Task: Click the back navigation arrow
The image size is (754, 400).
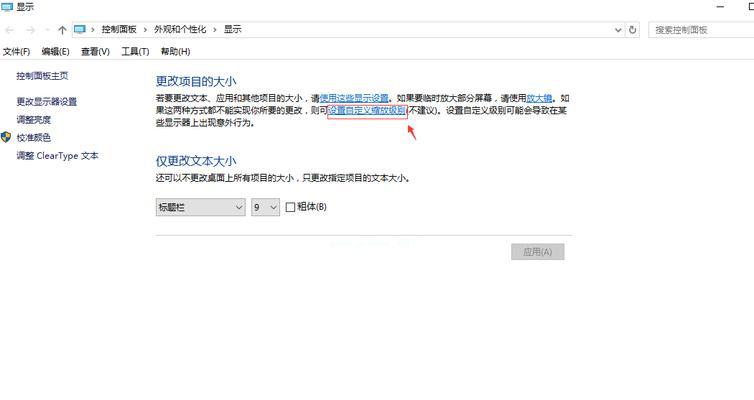Action: (x=9, y=30)
